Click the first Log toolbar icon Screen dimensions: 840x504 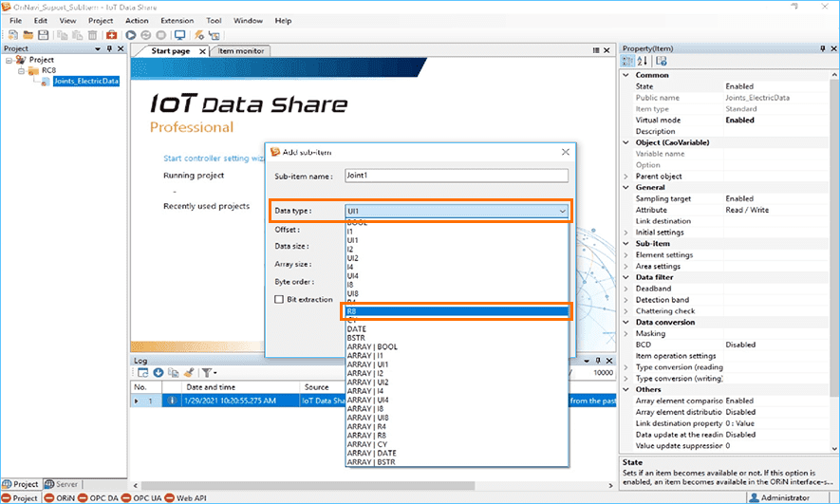point(143,372)
